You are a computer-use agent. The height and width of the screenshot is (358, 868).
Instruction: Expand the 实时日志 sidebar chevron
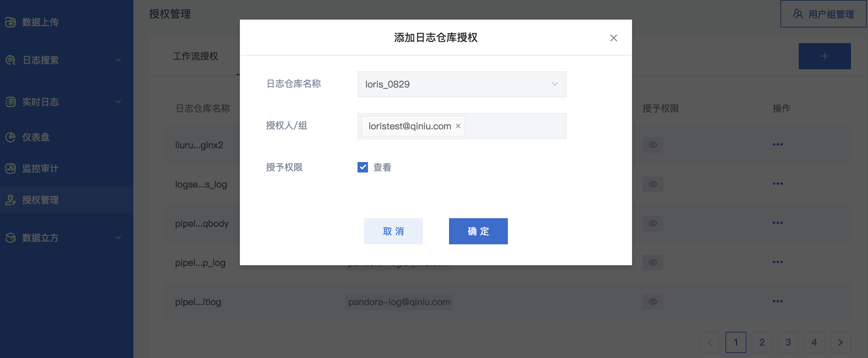pyautogui.click(x=118, y=101)
